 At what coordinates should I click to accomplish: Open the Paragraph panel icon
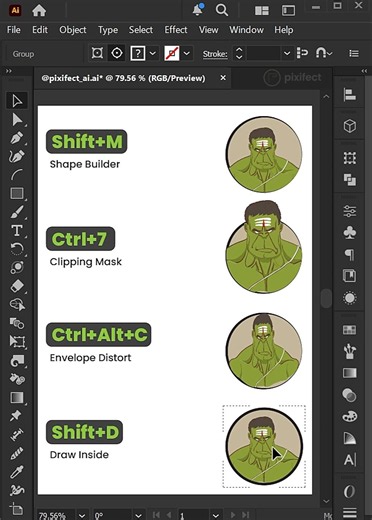click(x=350, y=255)
